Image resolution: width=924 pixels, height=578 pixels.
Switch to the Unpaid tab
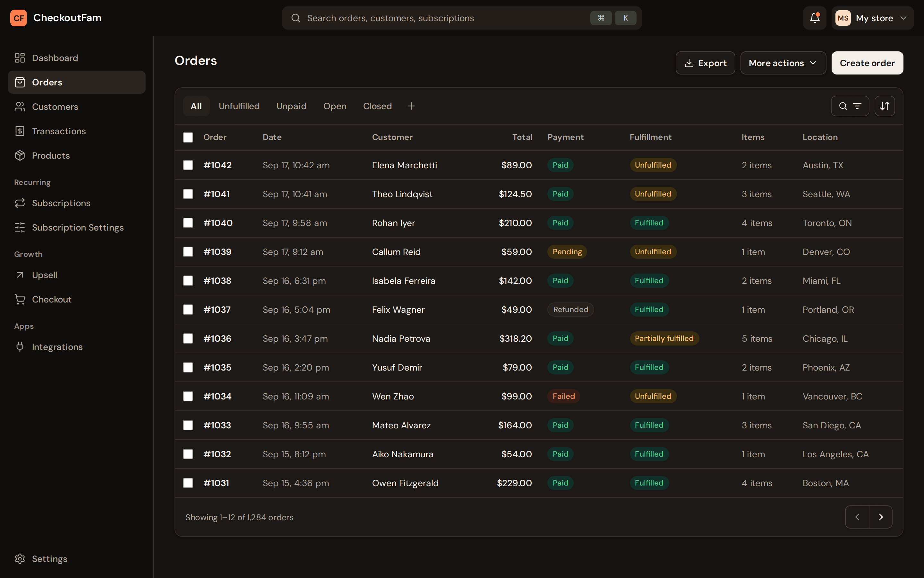(291, 106)
